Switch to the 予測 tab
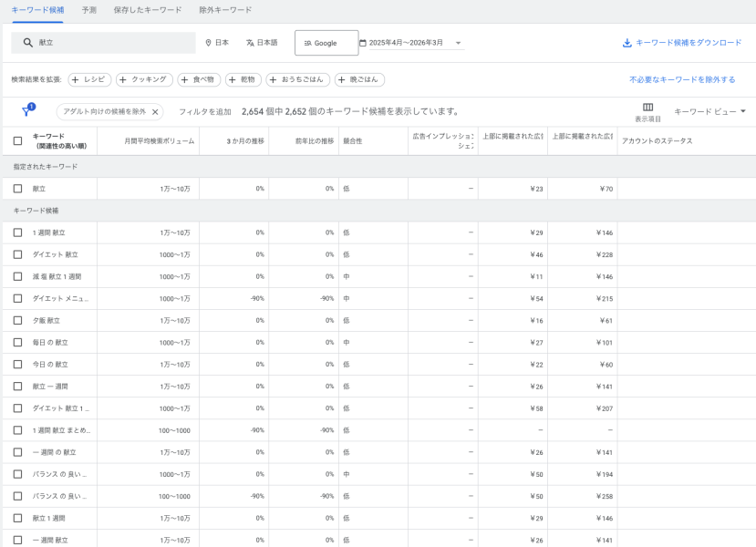Screen dimensions: 756x547 point(88,10)
